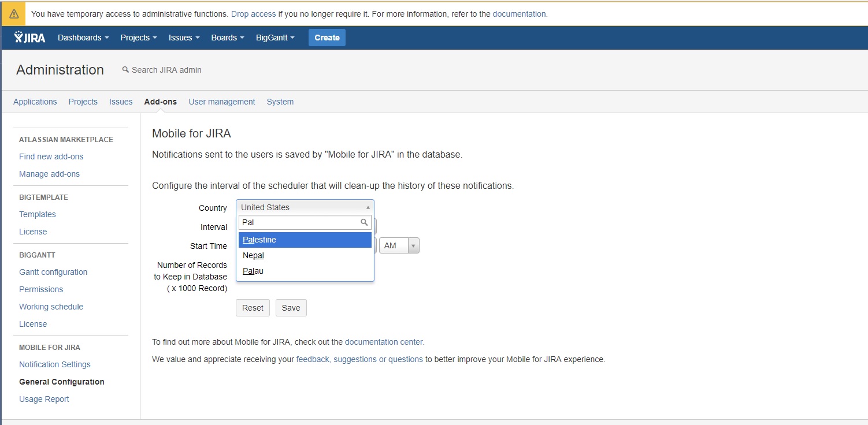
Task: Switch to the User management tab
Action: [222, 102]
